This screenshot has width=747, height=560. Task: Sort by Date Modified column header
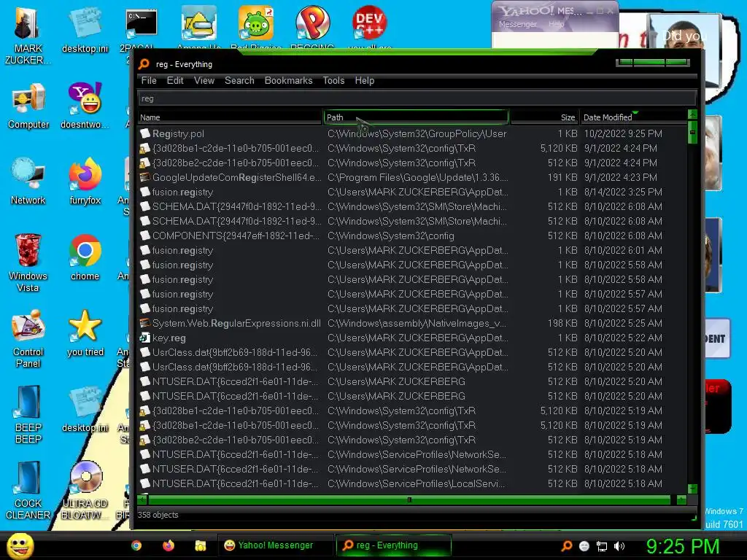[x=633, y=117]
